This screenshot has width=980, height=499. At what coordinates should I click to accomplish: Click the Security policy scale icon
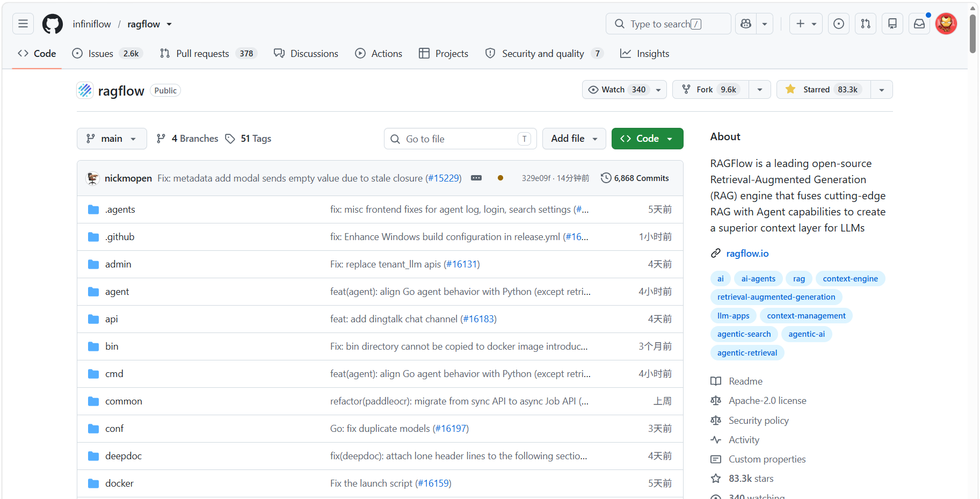(716, 421)
